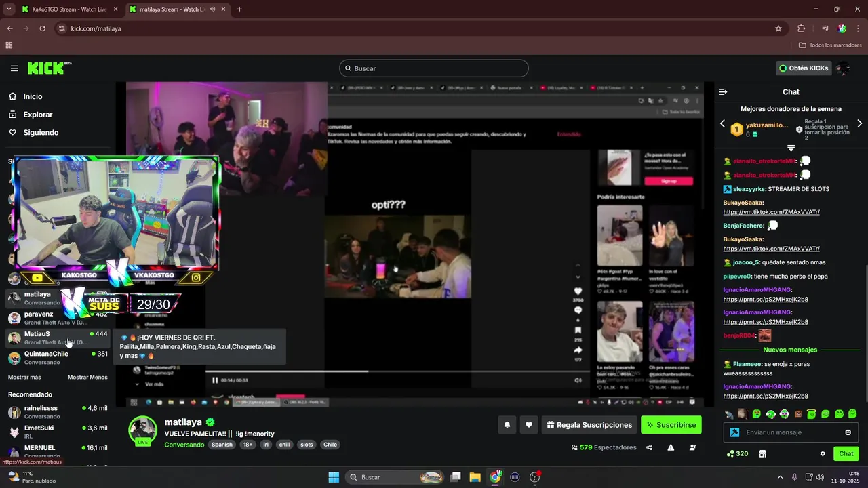Insert the heart-eyes green emote
This screenshot has width=868, height=488.
pyautogui.click(x=757, y=414)
